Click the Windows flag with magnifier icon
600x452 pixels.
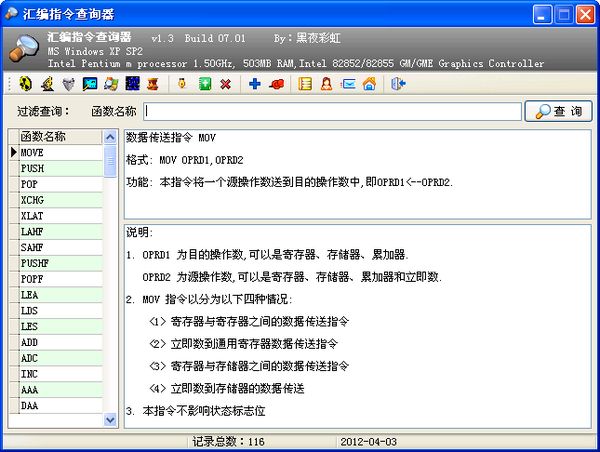[x=111, y=83]
